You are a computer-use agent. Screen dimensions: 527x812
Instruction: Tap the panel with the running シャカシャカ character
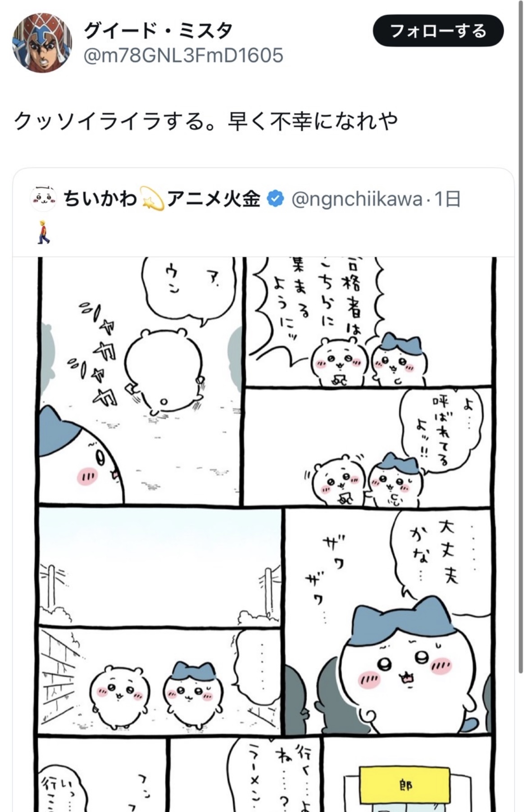[x=140, y=381]
